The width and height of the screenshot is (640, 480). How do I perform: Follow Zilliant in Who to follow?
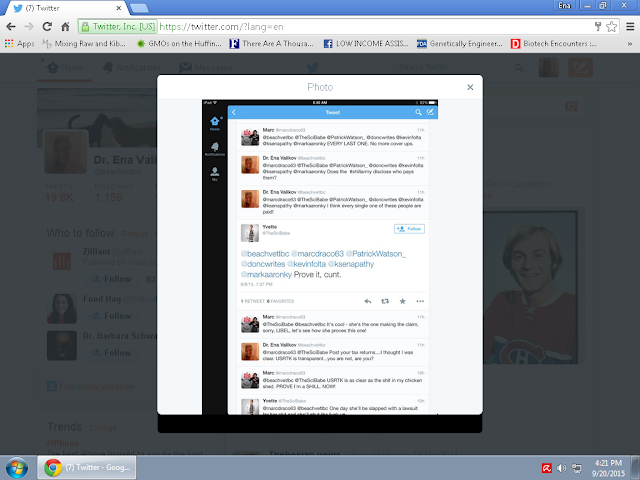click(111, 279)
